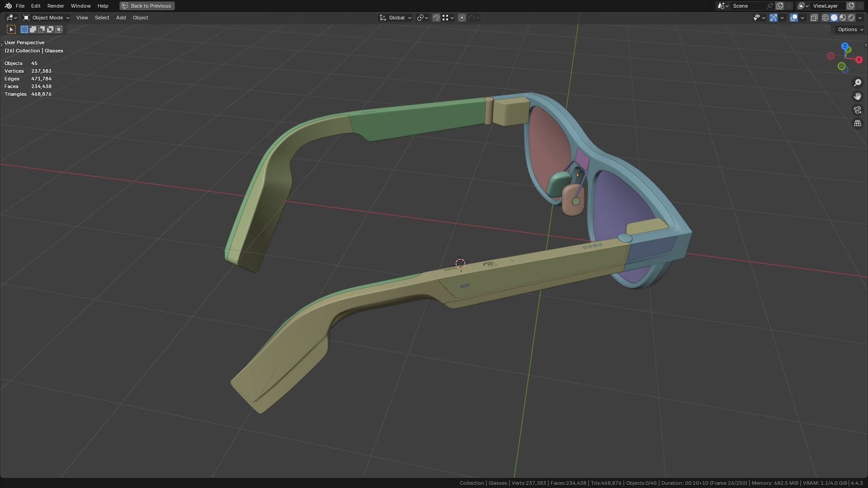Switch to rendered viewport shading
The width and height of the screenshot is (868, 488).
pos(851,18)
